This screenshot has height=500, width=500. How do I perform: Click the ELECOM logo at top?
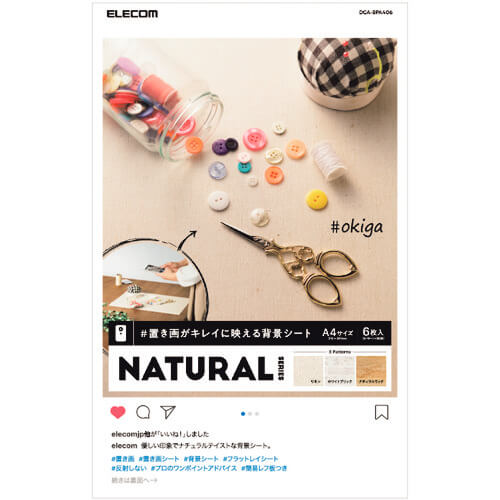click(132, 14)
